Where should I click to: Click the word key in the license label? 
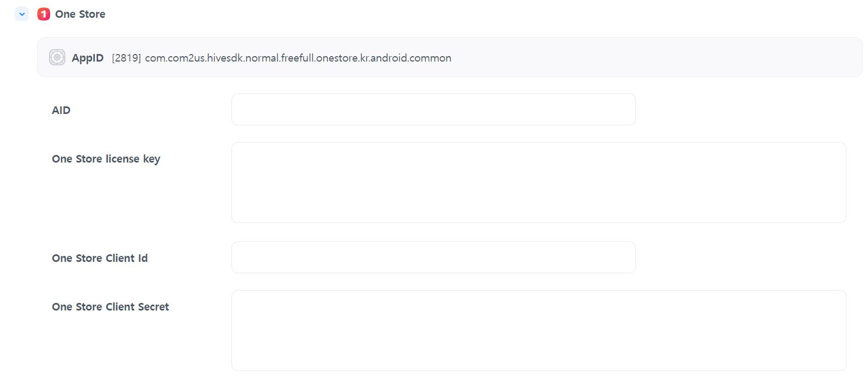click(x=152, y=159)
